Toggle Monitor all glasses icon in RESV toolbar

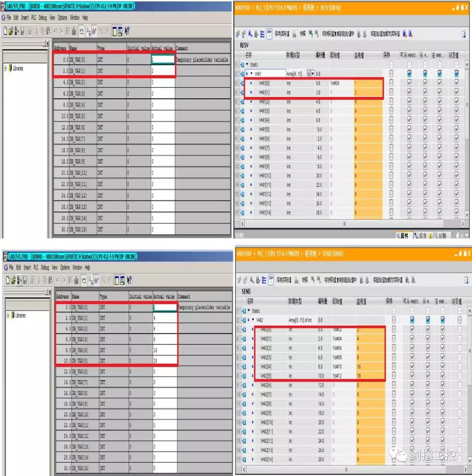pos(269,34)
